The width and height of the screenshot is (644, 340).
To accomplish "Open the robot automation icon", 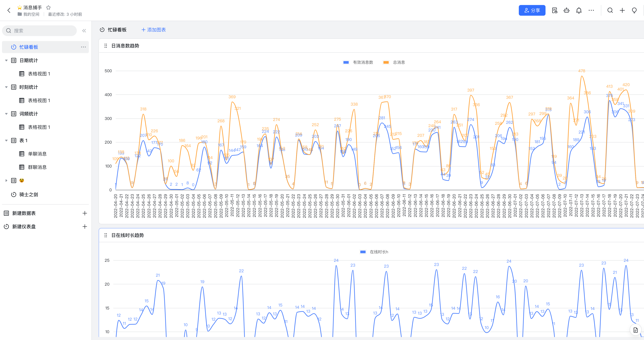I will coord(567,11).
